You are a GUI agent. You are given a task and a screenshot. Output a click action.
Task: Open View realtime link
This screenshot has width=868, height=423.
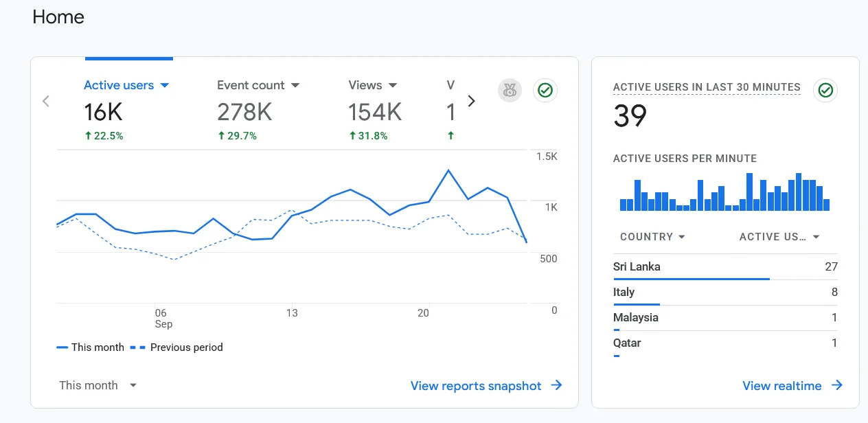(781, 386)
